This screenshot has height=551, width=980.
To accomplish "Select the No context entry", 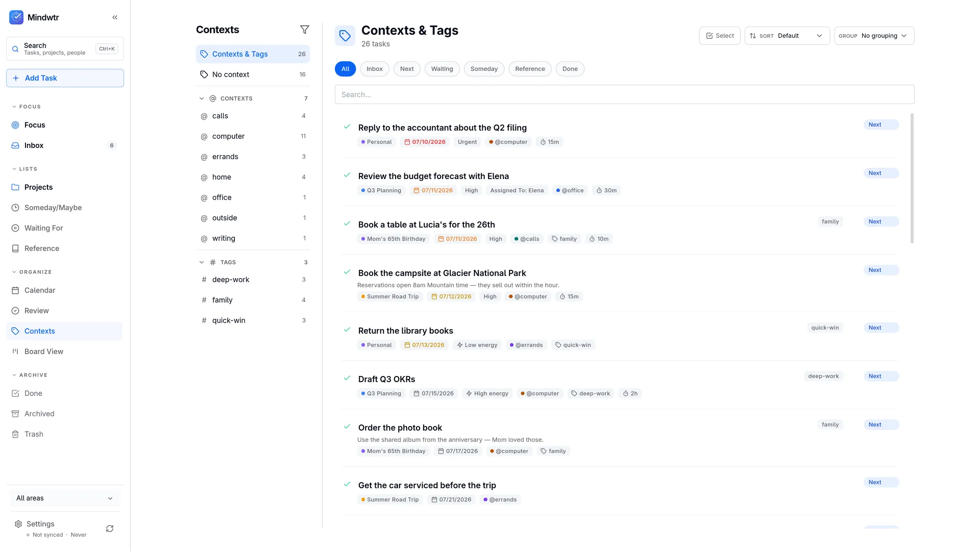I will [x=253, y=74].
